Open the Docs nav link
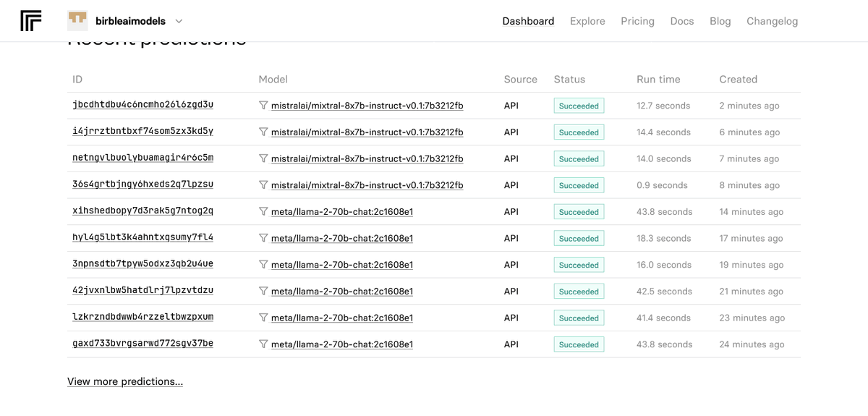 click(682, 21)
